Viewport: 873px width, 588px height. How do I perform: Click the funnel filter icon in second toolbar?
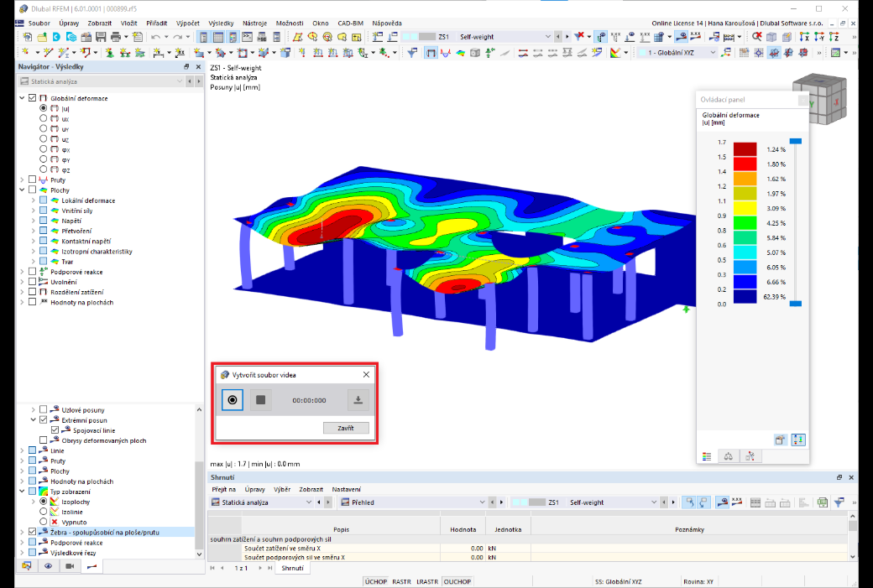point(412,52)
